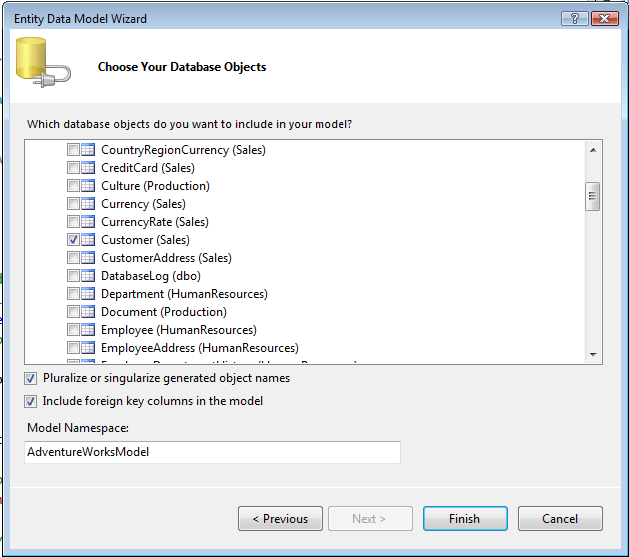629x557 pixels.
Task: Click the list scrollbar down arrow
Action: point(593,354)
